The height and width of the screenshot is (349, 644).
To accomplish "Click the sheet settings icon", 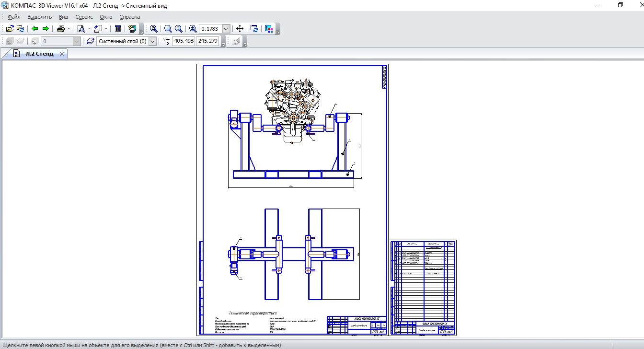I will [x=98, y=29].
